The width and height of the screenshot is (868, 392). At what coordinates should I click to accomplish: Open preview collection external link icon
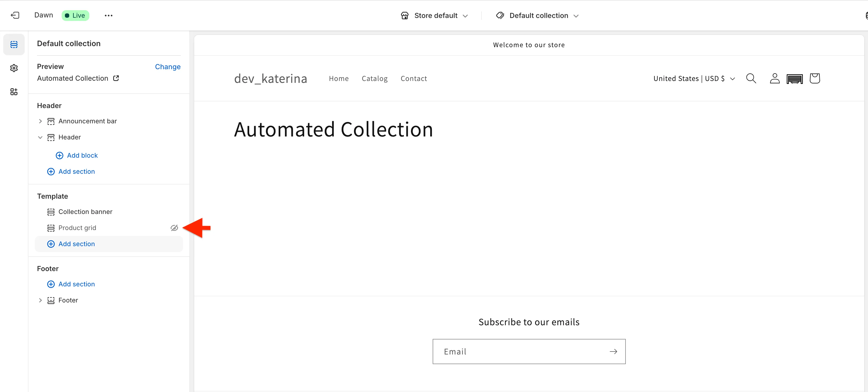(x=116, y=78)
